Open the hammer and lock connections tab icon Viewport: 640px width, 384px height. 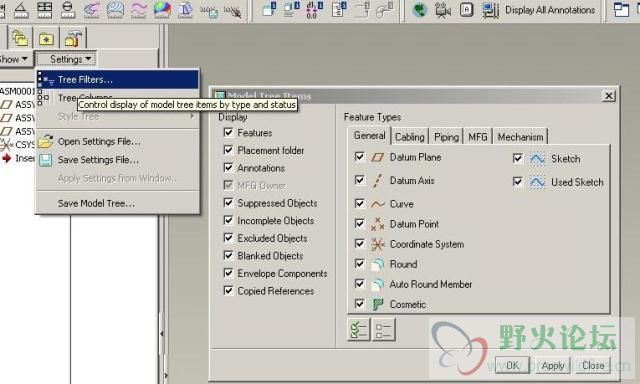[x=73, y=38]
